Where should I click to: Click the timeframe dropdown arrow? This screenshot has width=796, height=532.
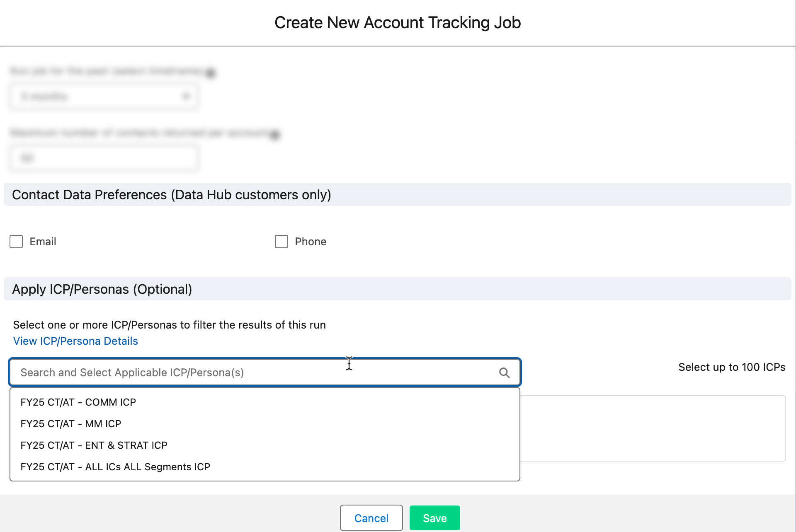tap(186, 97)
